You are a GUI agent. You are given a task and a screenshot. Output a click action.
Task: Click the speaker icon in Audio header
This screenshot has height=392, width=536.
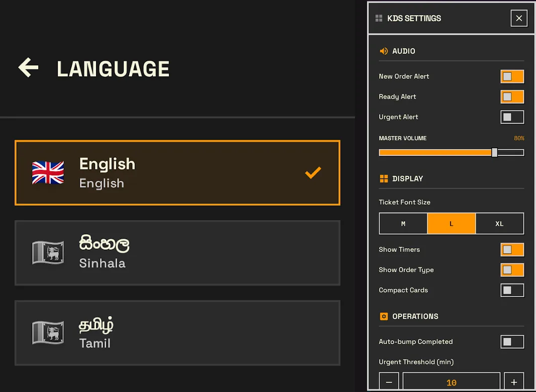pos(384,51)
